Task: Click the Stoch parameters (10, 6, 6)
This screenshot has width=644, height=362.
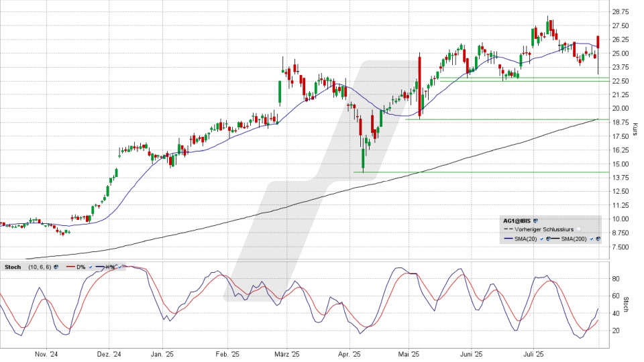Action: click(x=40, y=267)
